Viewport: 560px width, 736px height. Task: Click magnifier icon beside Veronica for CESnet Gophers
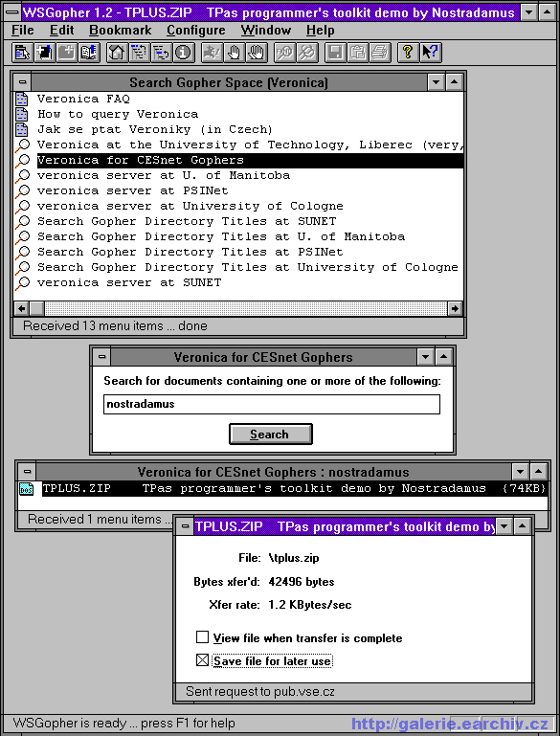pyautogui.click(x=22, y=161)
